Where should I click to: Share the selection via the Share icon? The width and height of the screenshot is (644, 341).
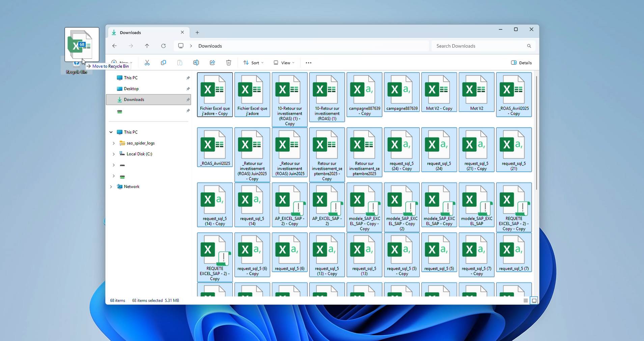tap(212, 63)
